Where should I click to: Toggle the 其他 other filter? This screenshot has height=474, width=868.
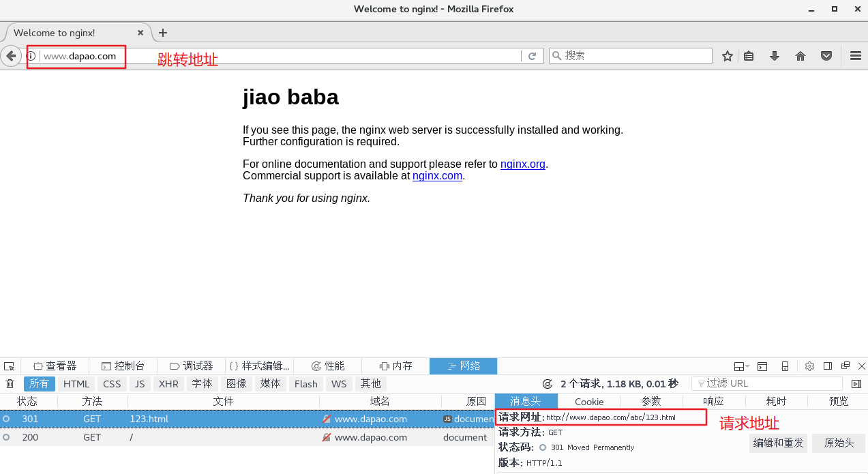coord(371,384)
